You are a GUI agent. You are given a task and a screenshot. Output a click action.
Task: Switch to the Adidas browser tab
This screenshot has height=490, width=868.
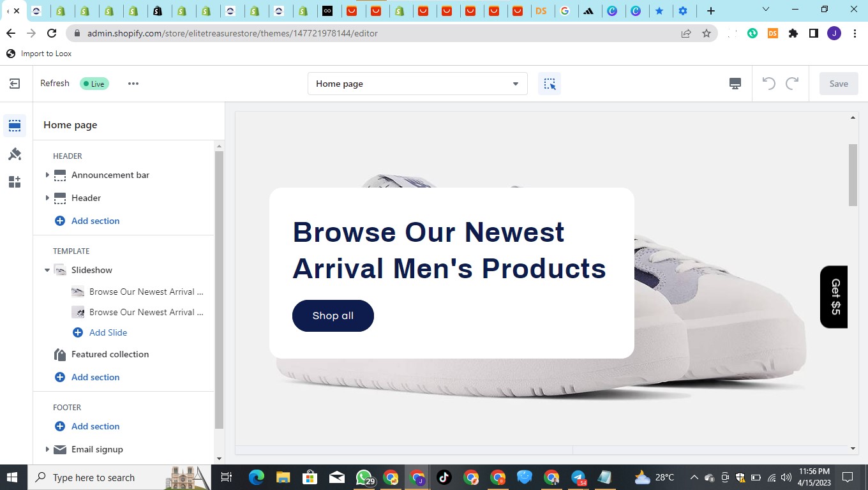click(588, 11)
